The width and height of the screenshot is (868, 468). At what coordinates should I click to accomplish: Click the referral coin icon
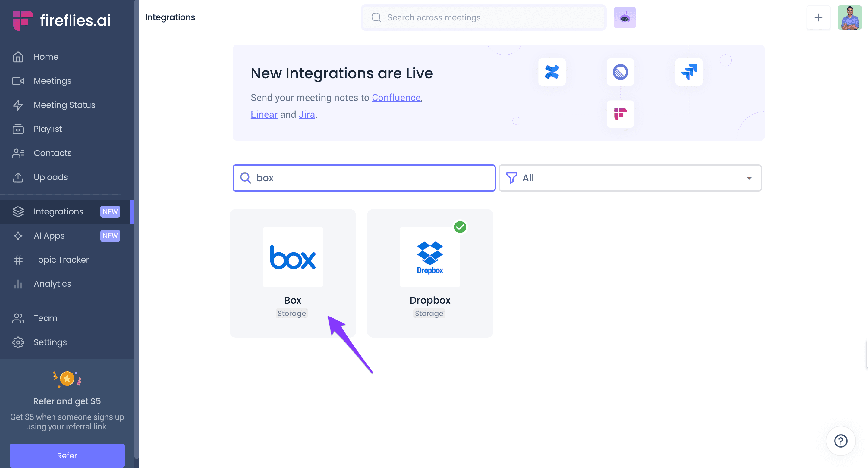click(x=67, y=379)
